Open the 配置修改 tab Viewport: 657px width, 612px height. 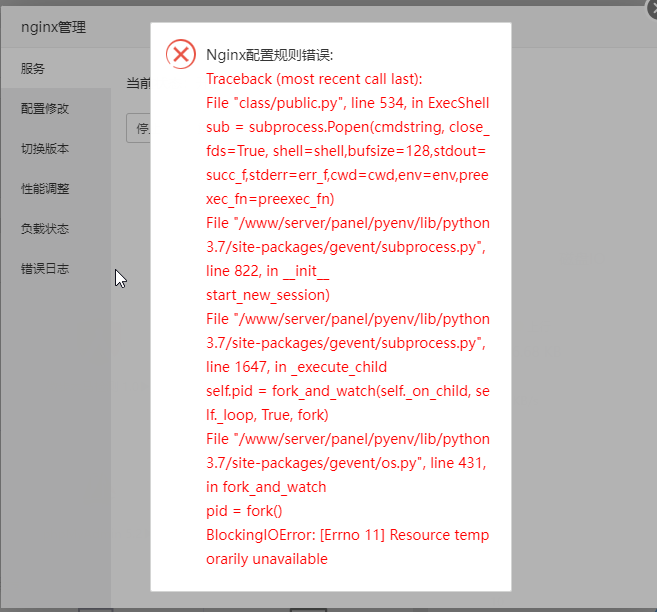pos(56,108)
